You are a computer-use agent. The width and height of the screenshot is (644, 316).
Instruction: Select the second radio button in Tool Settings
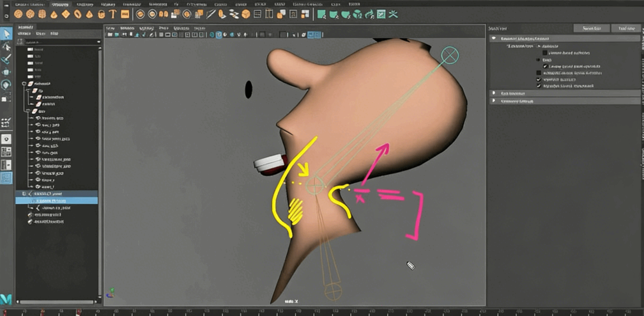point(539,59)
